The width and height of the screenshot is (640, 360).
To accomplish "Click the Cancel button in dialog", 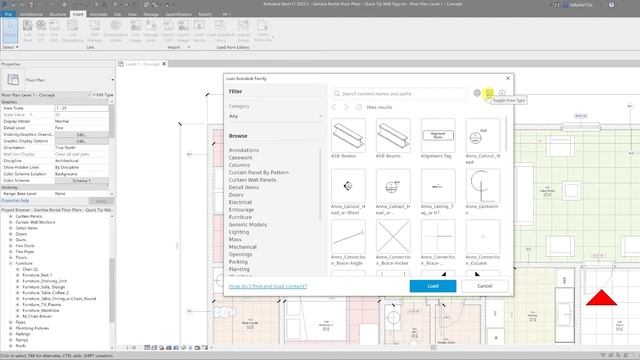I will [484, 286].
